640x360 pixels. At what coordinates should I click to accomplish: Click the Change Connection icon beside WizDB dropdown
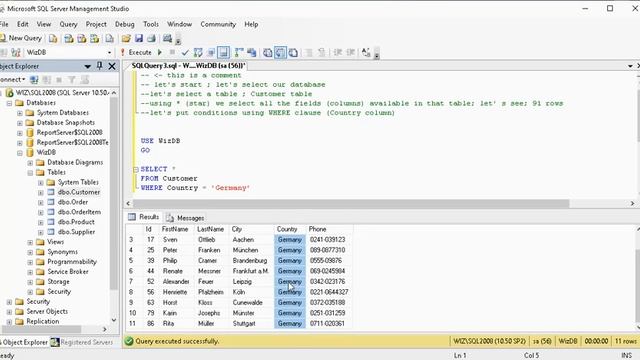pos(16,52)
